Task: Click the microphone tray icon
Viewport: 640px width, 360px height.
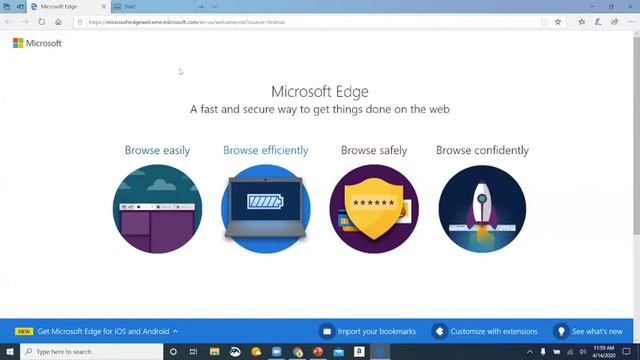Action: [543, 351]
